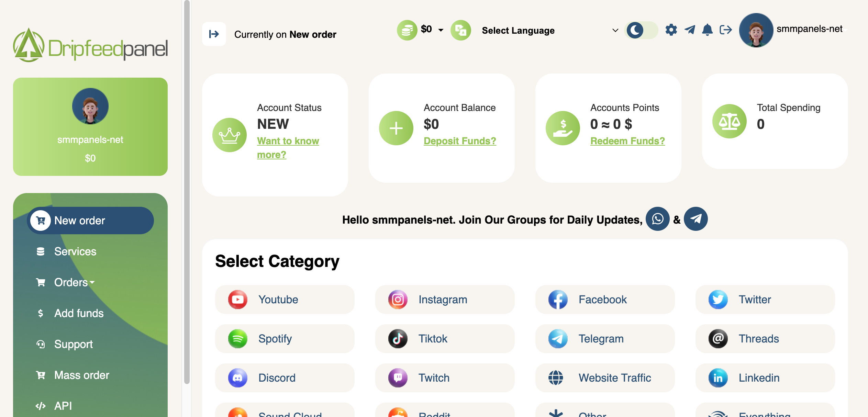This screenshot has width=868, height=417.
Task: Open the Select Language dropdown
Action: (518, 30)
